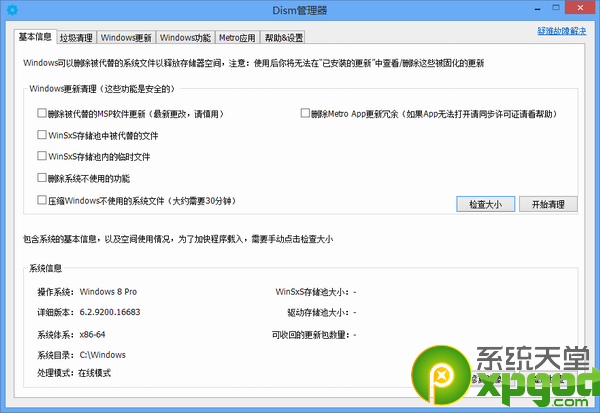Close the Dism管理器 window

point(580,8)
